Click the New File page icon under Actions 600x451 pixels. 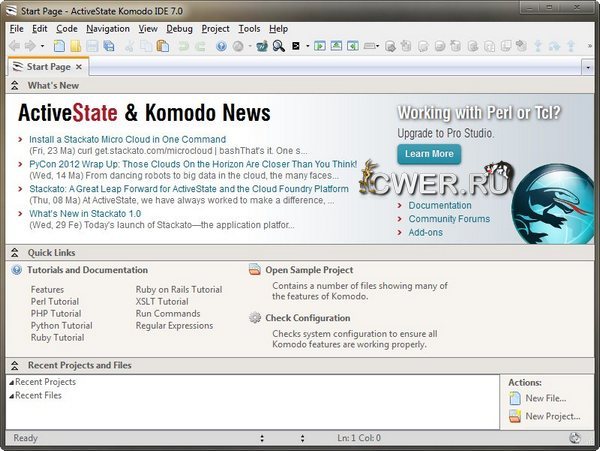(515, 398)
